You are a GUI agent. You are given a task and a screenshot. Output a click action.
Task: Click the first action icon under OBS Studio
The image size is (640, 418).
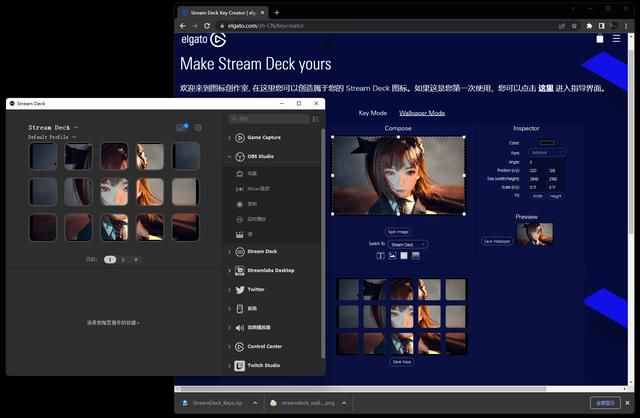tap(240, 173)
